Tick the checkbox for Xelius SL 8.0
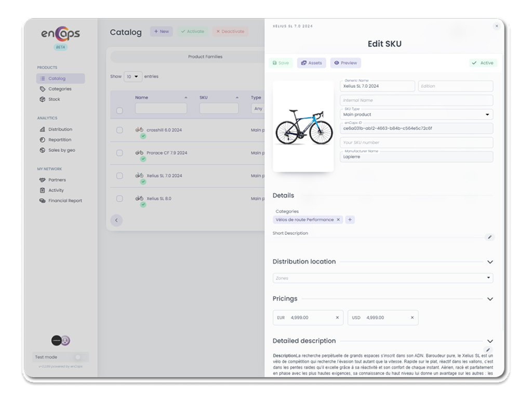 coord(119,199)
